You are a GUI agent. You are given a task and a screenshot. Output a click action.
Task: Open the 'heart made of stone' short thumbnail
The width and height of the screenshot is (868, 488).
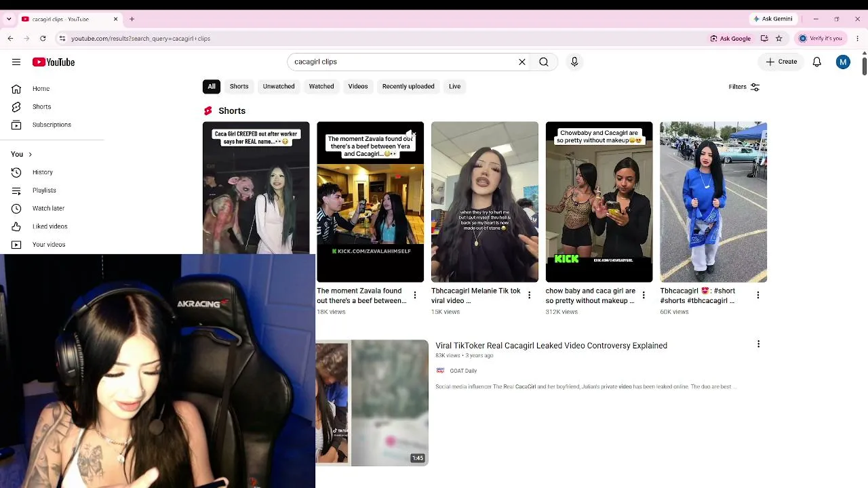pos(485,202)
